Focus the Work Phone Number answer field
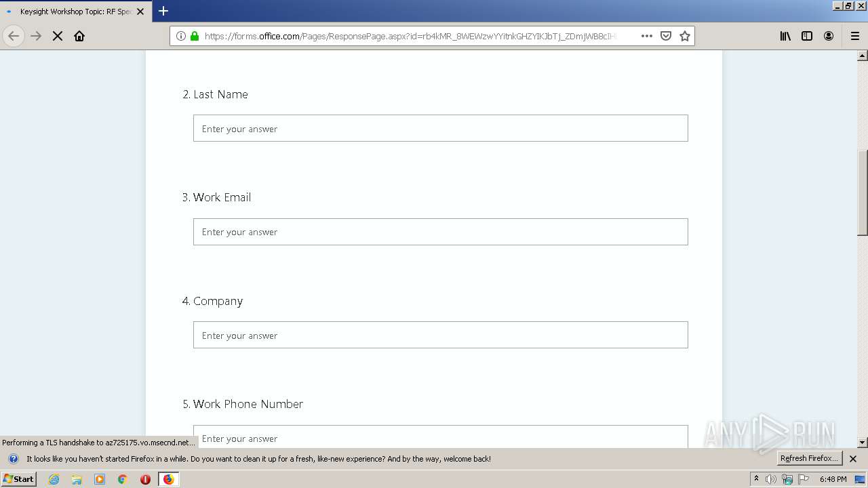868x488 pixels. [x=441, y=436]
